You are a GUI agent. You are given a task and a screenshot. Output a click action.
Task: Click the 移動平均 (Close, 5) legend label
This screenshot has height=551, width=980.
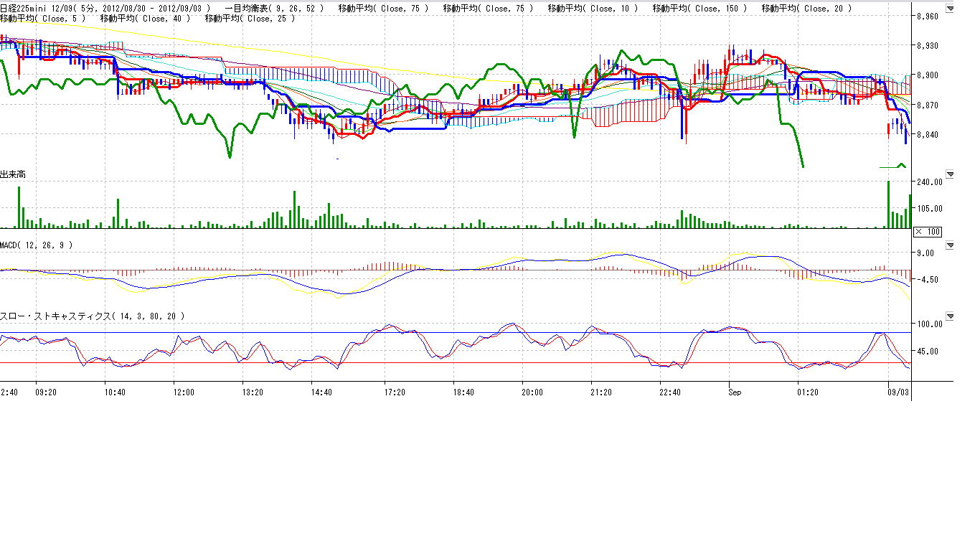(x=43, y=18)
